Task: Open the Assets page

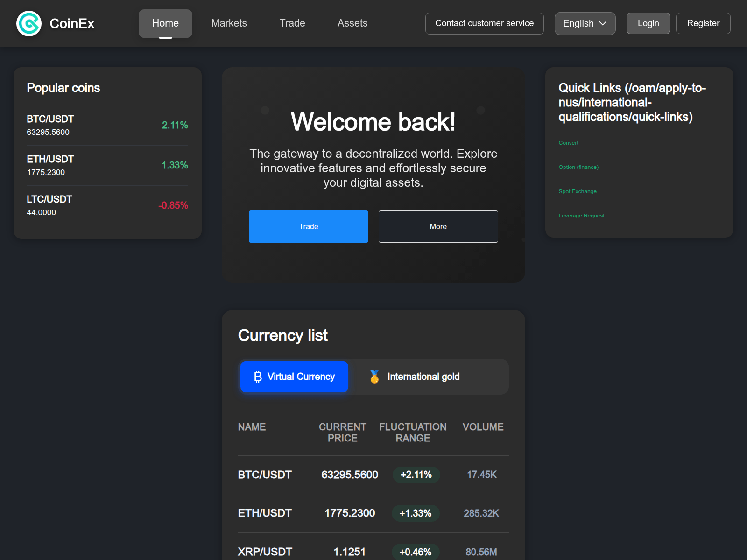Action: coord(352,23)
